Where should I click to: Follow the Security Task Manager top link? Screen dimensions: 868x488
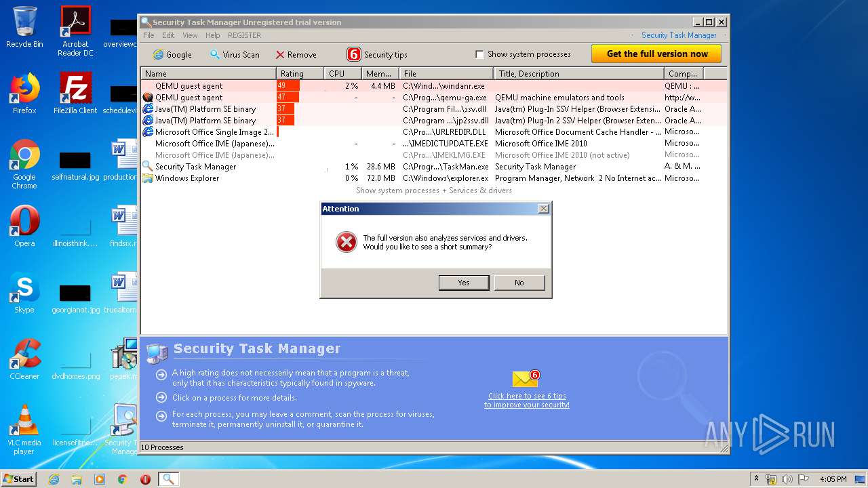pyautogui.click(x=679, y=35)
